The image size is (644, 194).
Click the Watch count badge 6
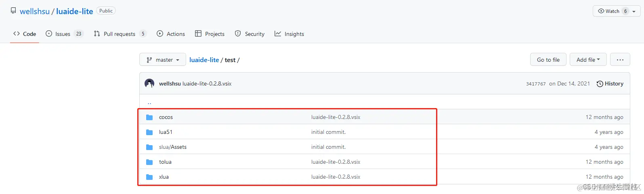[x=625, y=11]
